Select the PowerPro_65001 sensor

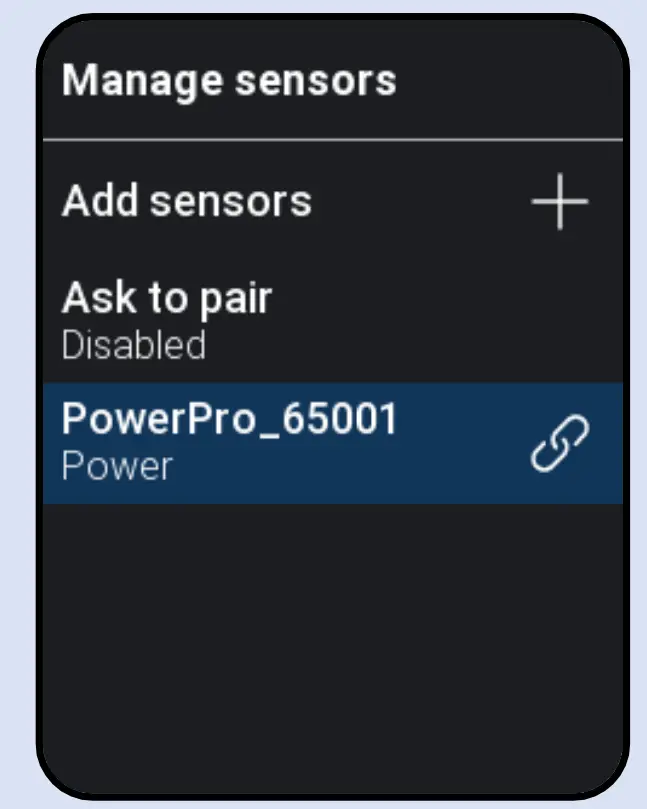230,420
